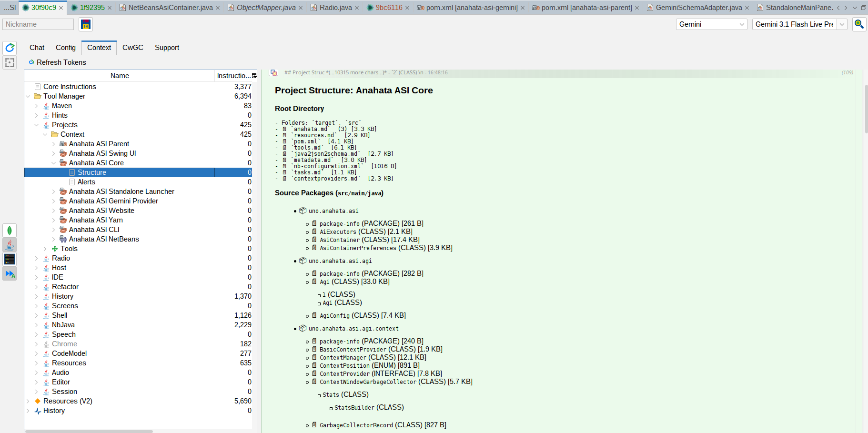Click the copy icon above Project Structure

tap(273, 73)
